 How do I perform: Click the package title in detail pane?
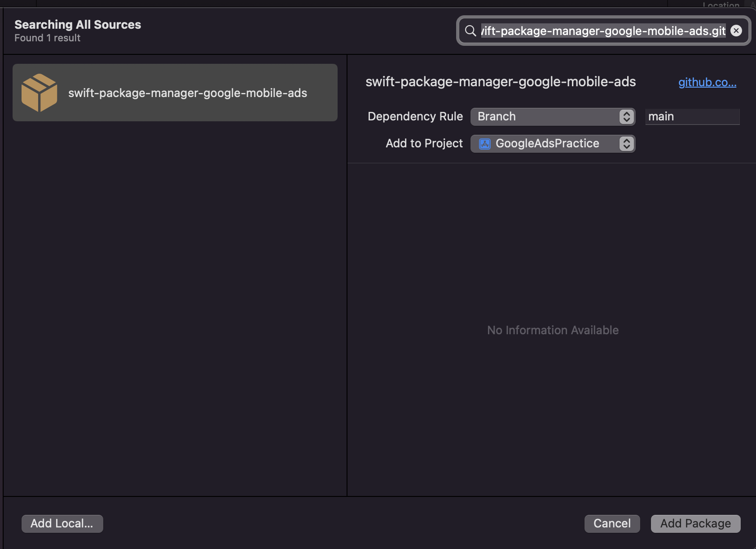click(501, 82)
